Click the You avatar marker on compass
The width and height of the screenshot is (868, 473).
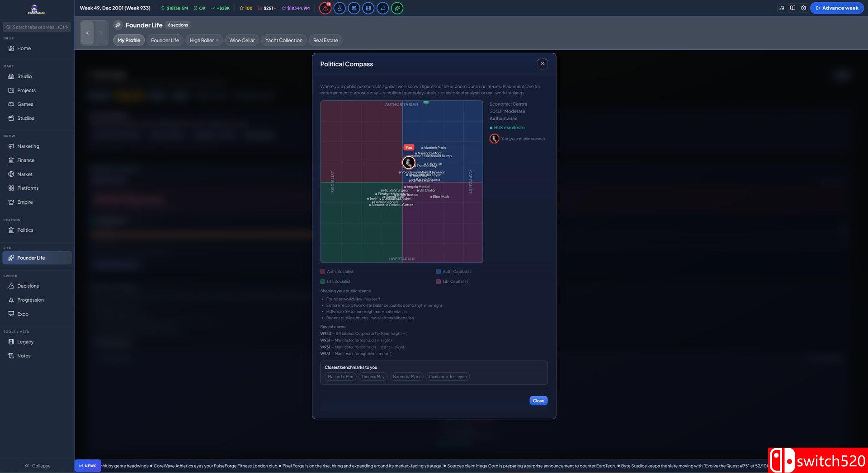pos(409,162)
